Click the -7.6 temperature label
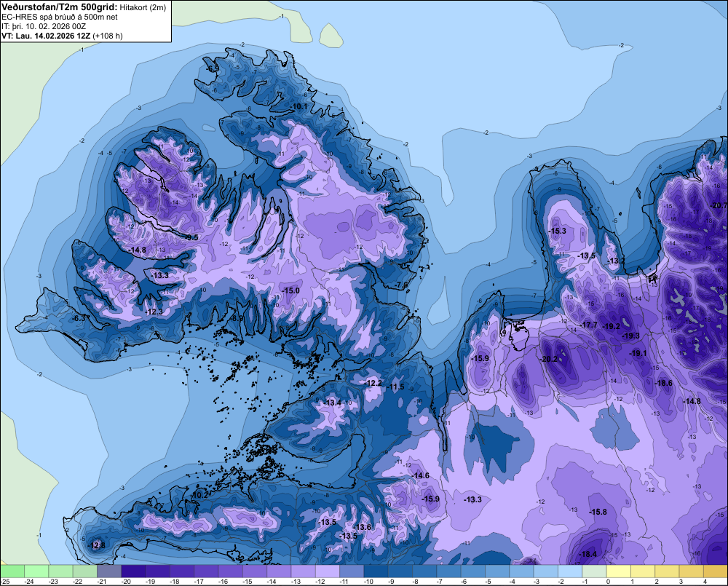 pyautogui.click(x=402, y=285)
